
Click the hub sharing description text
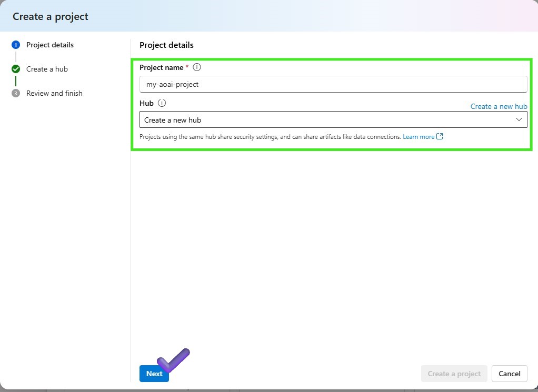(270, 137)
